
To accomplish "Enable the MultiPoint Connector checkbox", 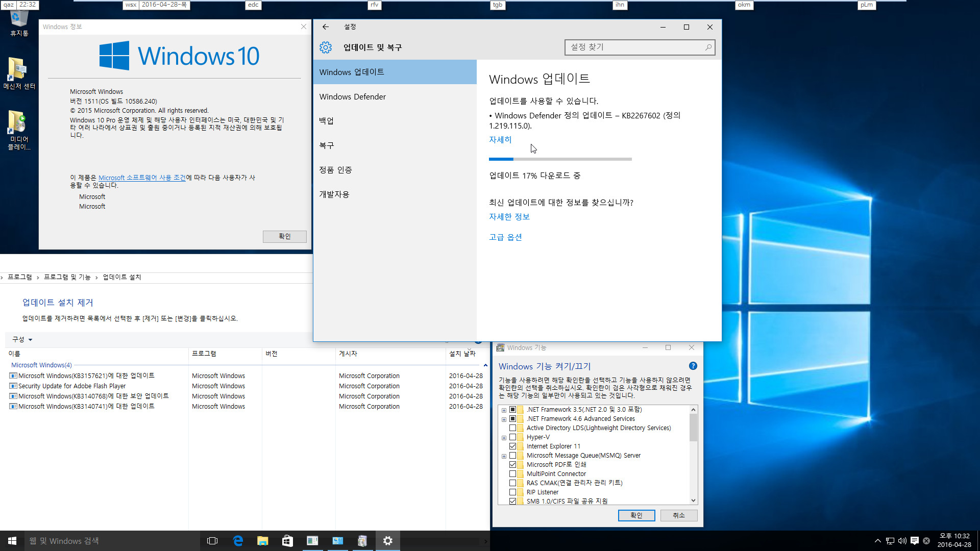I will point(512,474).
